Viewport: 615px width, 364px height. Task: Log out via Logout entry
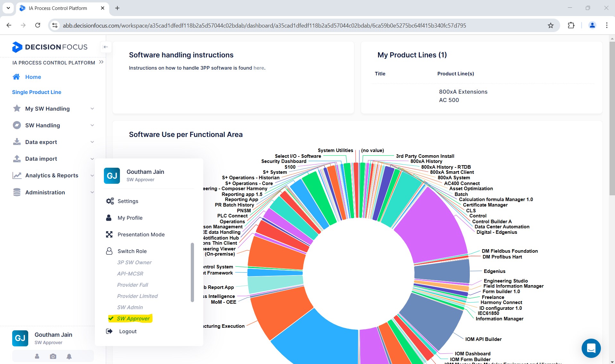[x=128, y=331]
